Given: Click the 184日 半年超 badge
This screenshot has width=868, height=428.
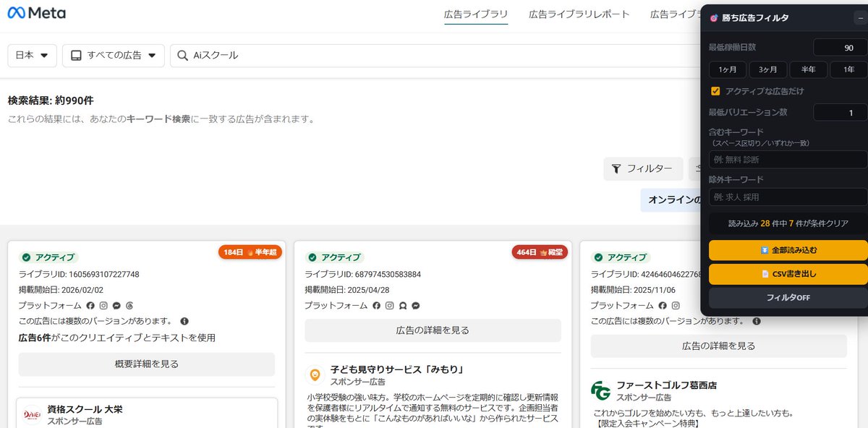Looking at the screenshot, I should (250, 252).
